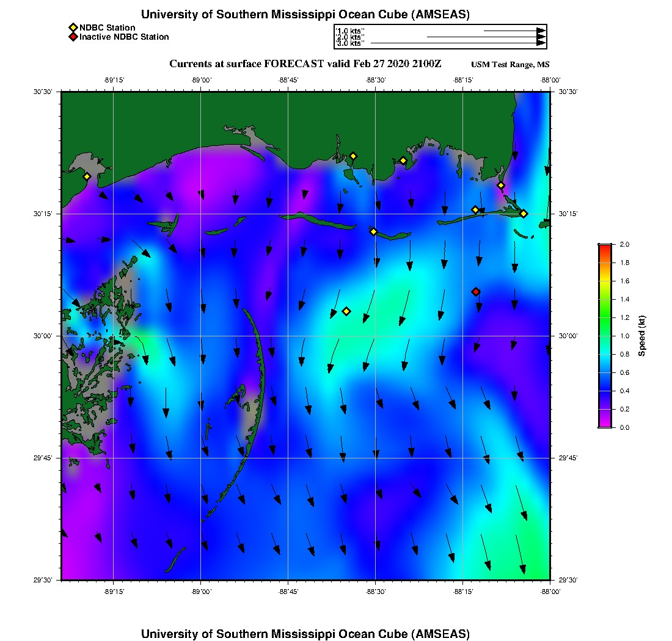Click the 30°30' label on the left axis
The image size is (672, 641).
click(x=43, y=92)
